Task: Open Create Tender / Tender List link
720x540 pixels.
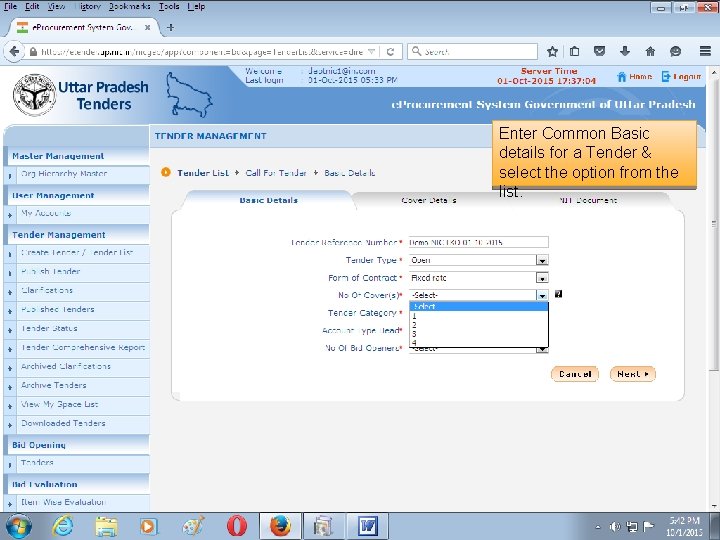Action: 77,253
